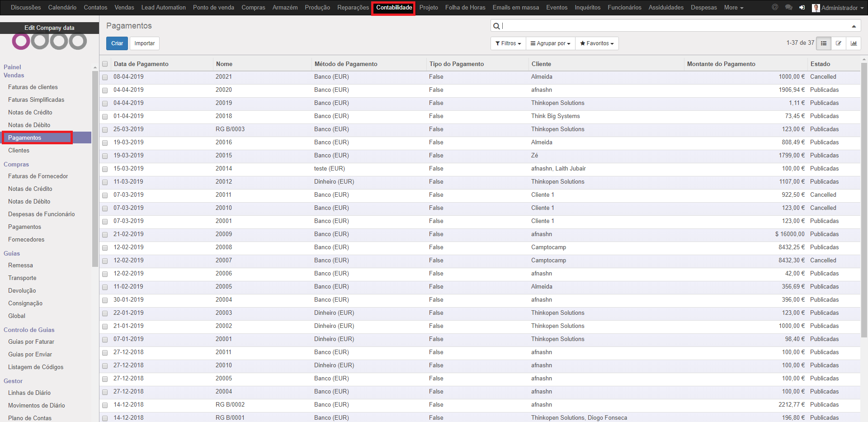The image size is (868, 422).
Task: Open Fornecedores in sidebar
Action: (x=26, y=239)
